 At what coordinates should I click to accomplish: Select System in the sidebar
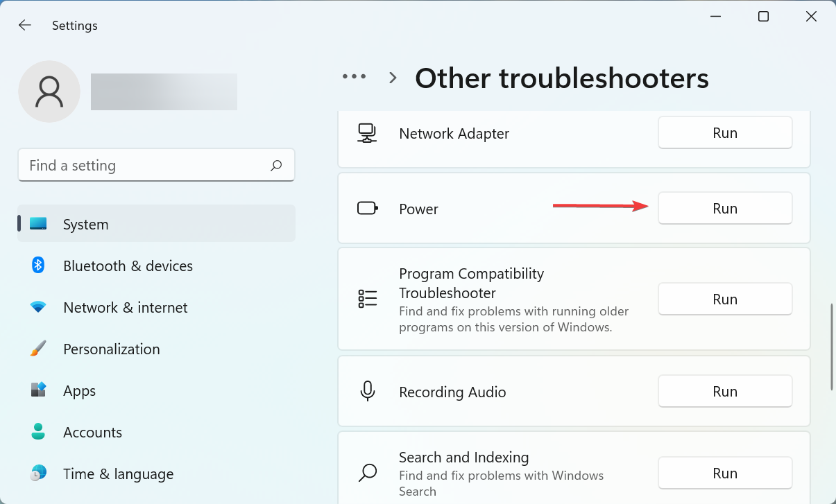[85, 224]
